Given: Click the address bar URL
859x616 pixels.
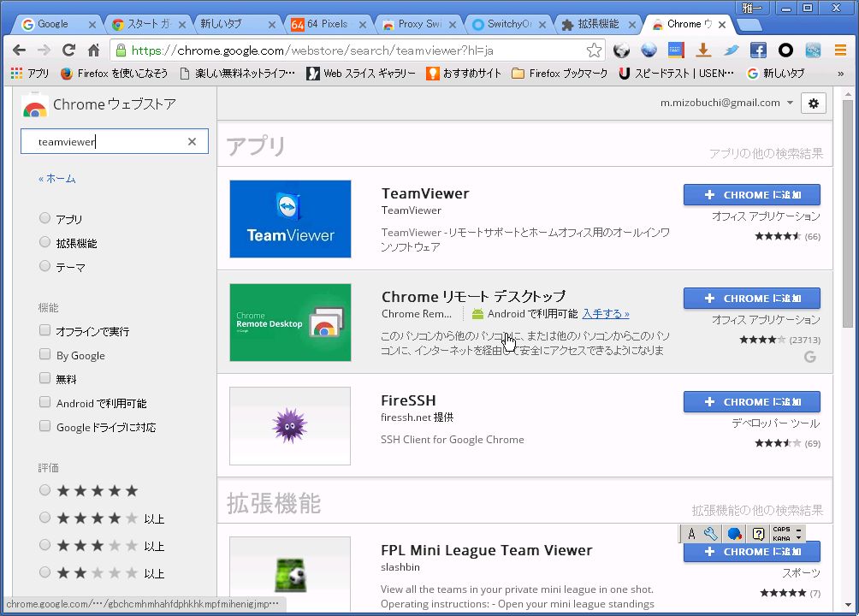Looking at the screenshot, I should coord(312,50).
